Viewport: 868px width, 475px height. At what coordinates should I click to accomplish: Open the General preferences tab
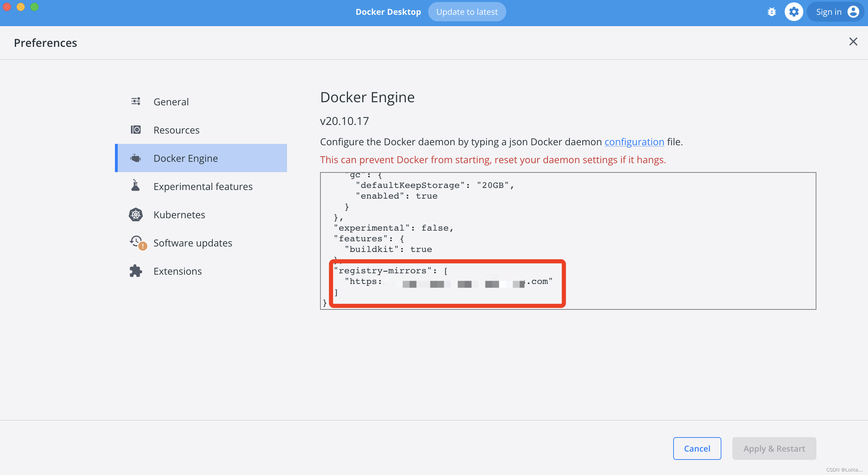coord(201,102)
